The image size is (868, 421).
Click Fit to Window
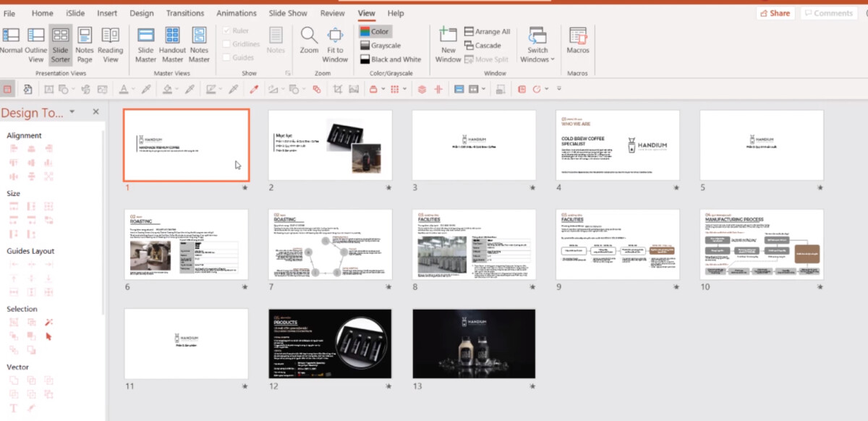(335, 41)
